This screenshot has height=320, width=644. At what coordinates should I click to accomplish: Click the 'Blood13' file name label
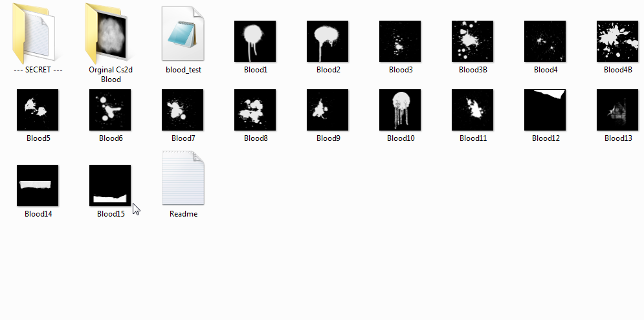coord(617,138)
